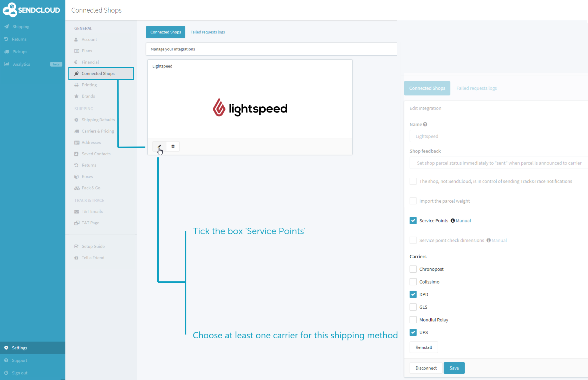Click the Returns icon under Shipping settings

(x=76, y=165)
